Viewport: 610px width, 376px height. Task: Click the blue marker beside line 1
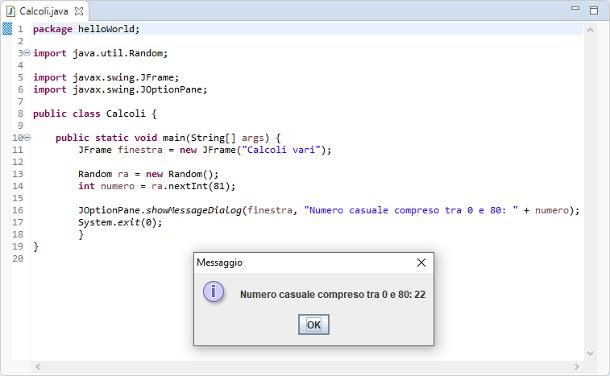[x=7, y=29]
